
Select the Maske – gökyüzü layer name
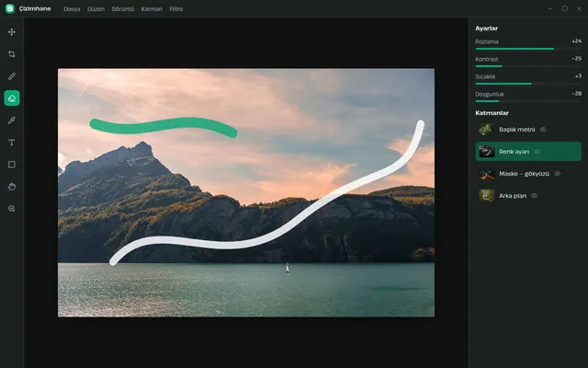(x=524, y=174)
